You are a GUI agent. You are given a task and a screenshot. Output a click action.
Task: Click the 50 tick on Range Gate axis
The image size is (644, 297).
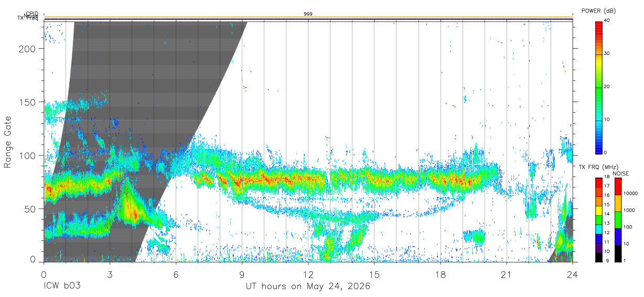click(x=29, y=208)
